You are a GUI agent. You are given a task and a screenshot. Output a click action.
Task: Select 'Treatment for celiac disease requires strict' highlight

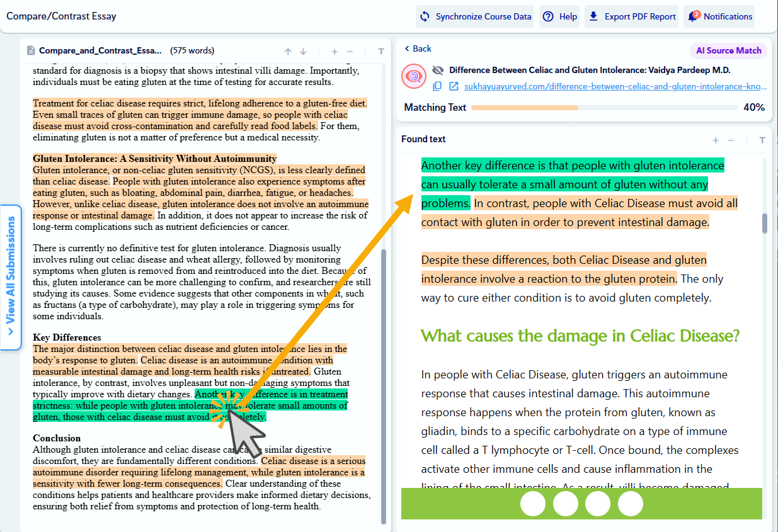tap(200, 114)
